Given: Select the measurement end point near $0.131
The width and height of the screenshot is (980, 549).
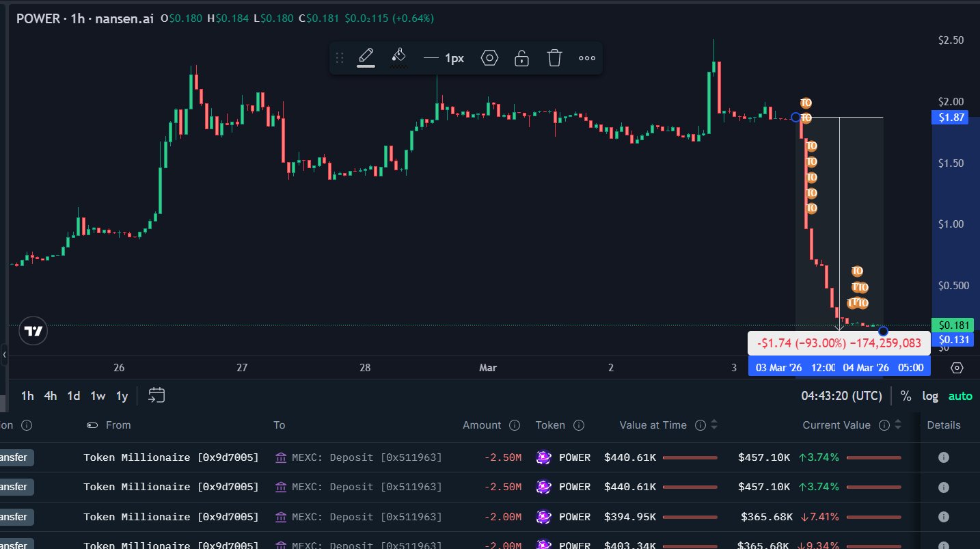Looking at the screenshot, I should [x=883, y=332].
